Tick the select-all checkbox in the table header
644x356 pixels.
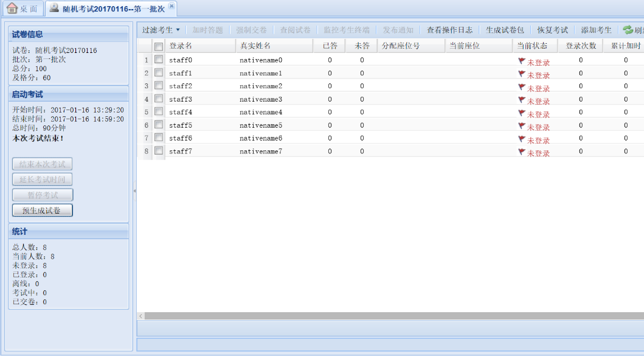click(x=159, y=46)
